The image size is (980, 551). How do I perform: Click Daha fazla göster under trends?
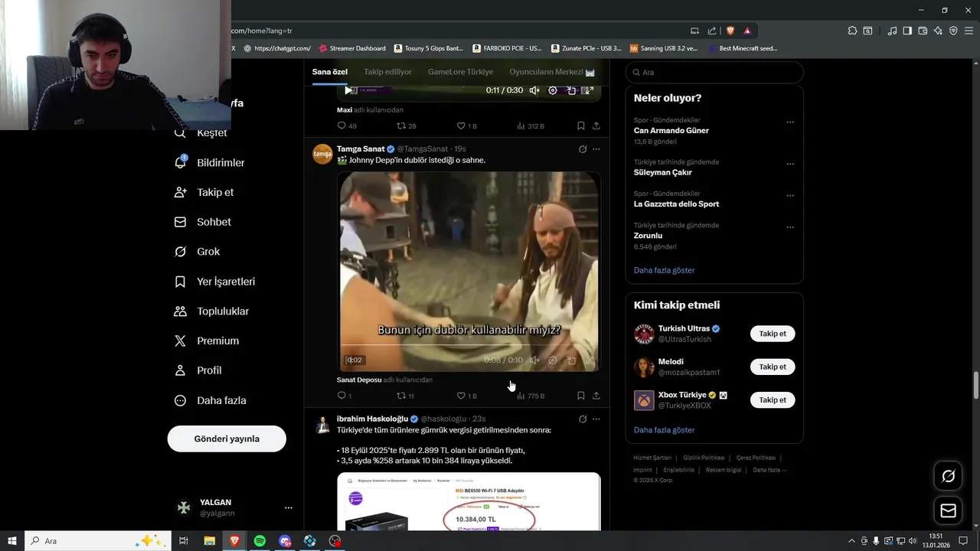(x=664, y=270)
